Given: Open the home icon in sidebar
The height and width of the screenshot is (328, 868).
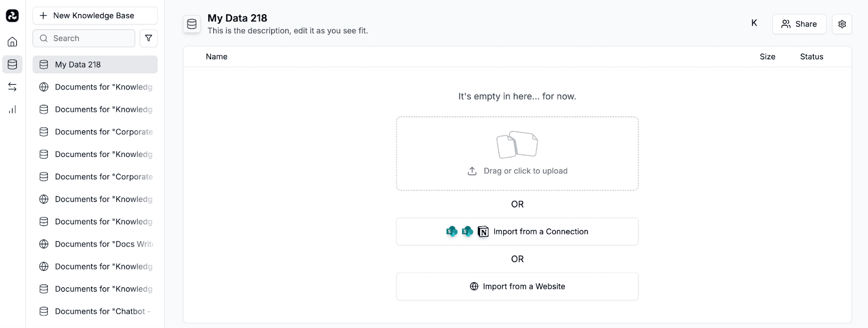Looking at the screenshot, I should 12,42.
